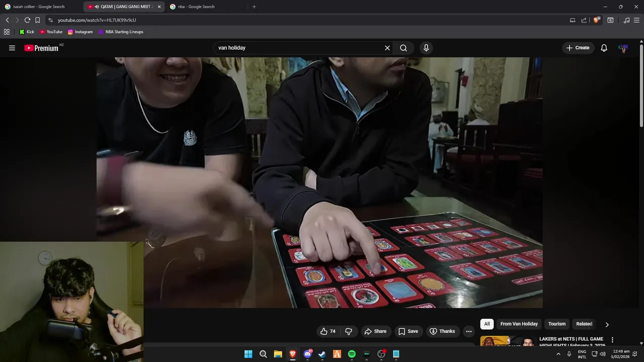View site information icon in address bar
The height and width of the screenshot is (362, 644).
(50, 20)
